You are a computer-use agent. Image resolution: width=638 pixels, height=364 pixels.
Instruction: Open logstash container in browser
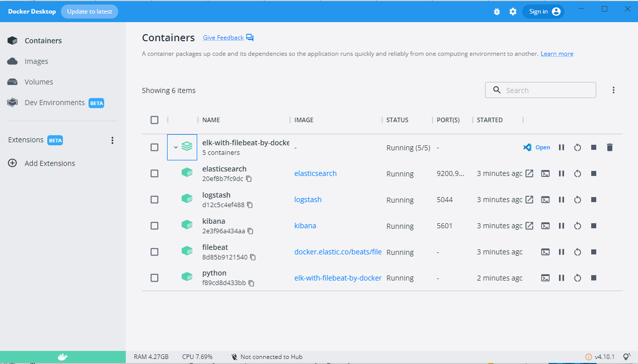click(x=529, y=200)
